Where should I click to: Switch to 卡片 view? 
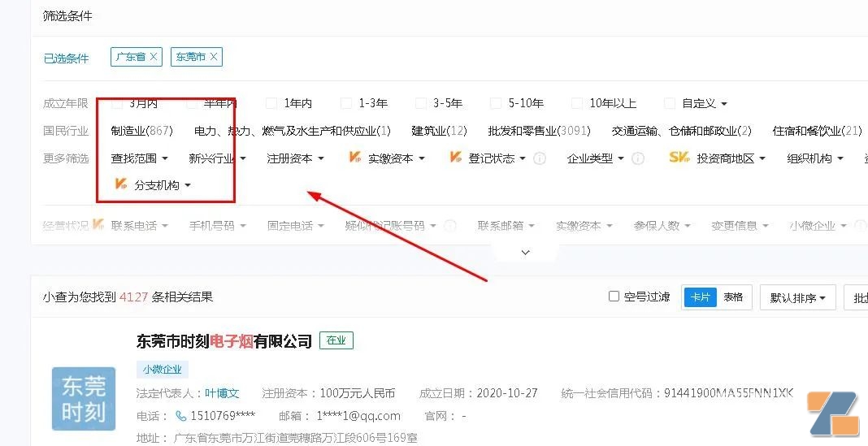(x=701, y=297)
